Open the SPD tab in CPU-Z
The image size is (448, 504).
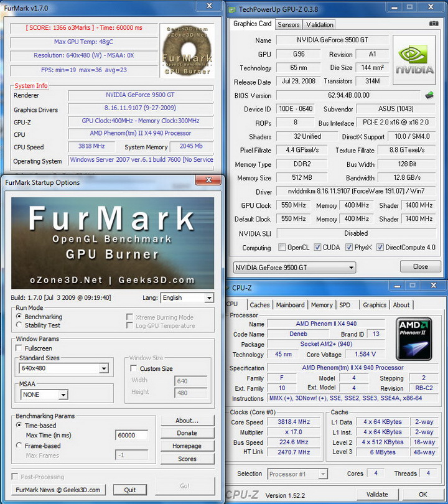tap(345, 305)
